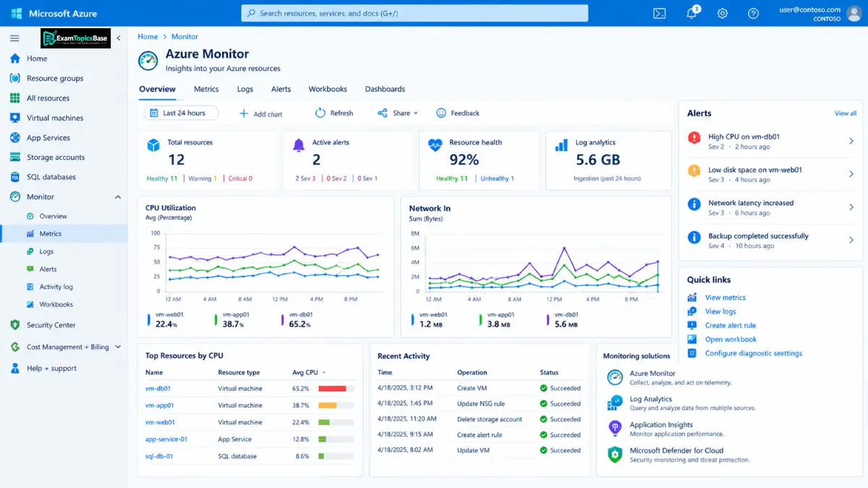Click the View all alerts link
This screenshot has height=488, width=868.
coord(846,114)
